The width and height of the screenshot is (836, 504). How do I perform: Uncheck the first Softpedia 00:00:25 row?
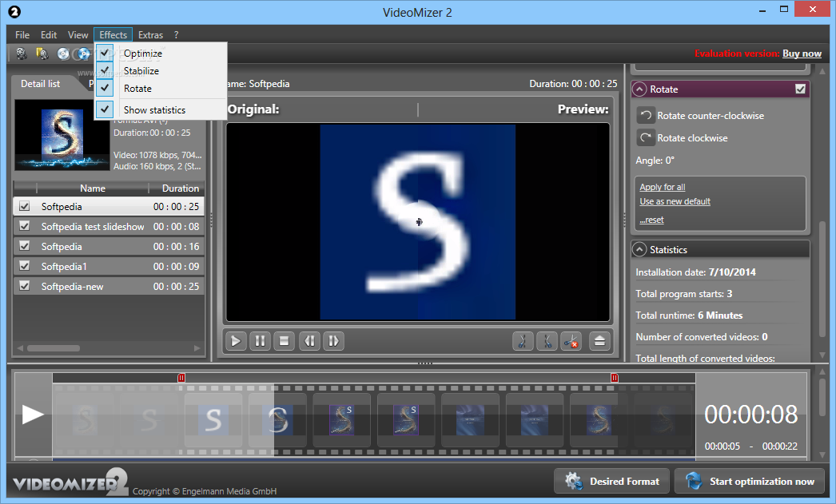(25, 206)
